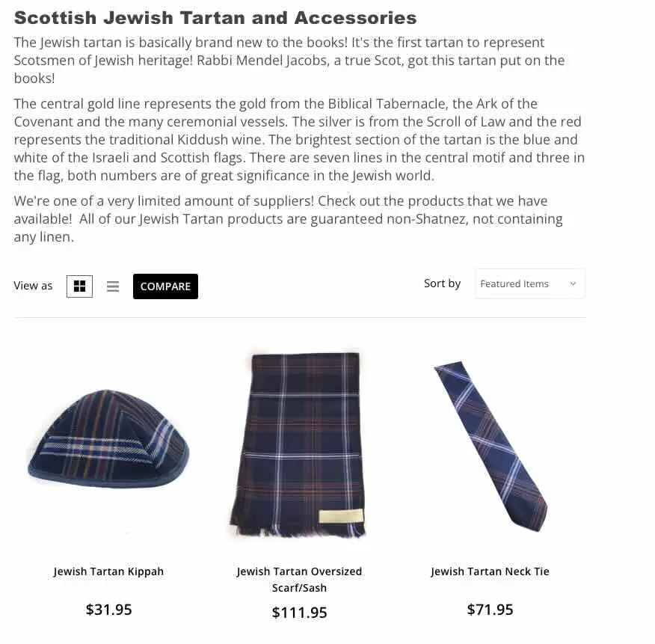Image resolution: width=655 pixels, height=644 pixels.
Task: Click the View as label
Action: click(x=33, y=286)
